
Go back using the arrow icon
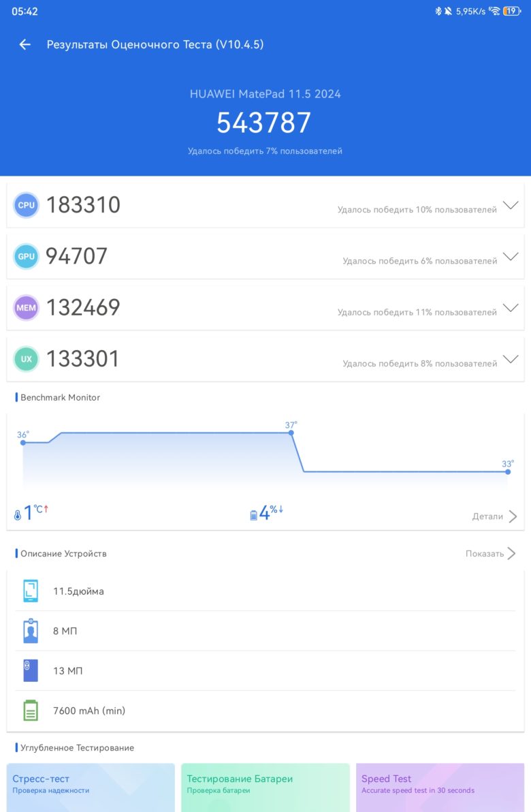click(x=25, y=44)
